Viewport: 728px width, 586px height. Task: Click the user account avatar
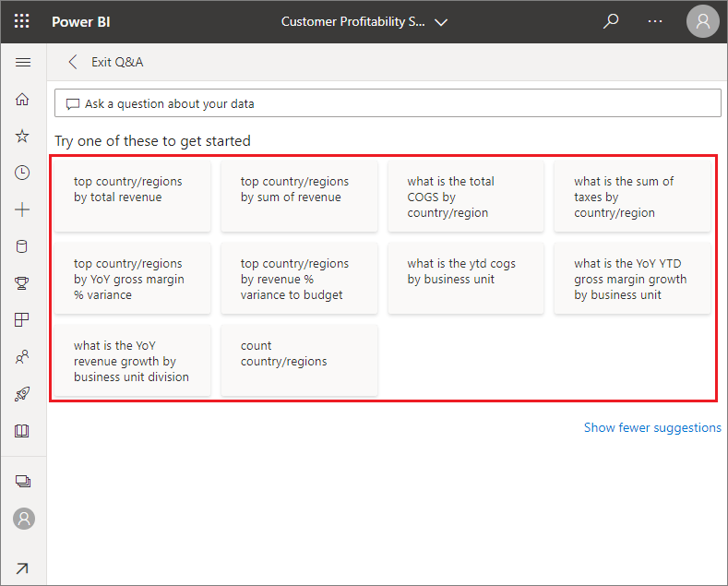[702, 21]
